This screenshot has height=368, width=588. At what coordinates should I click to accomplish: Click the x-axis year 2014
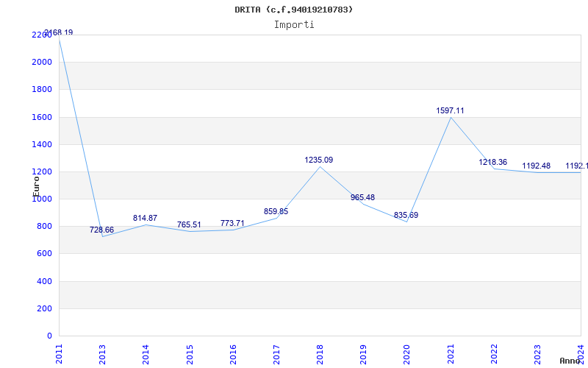[146, 354]
